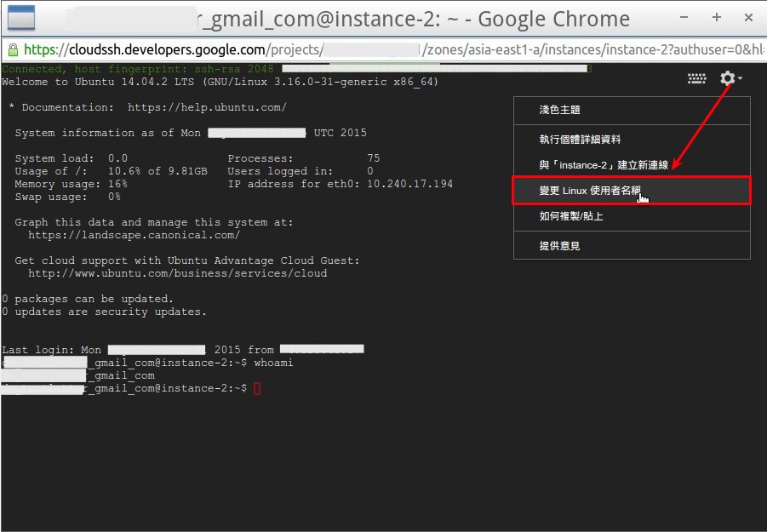Click 提供意見 feedback menu item
Image resolution: width=767 pixels, height=532 pixels.
[x=632, y=246]
